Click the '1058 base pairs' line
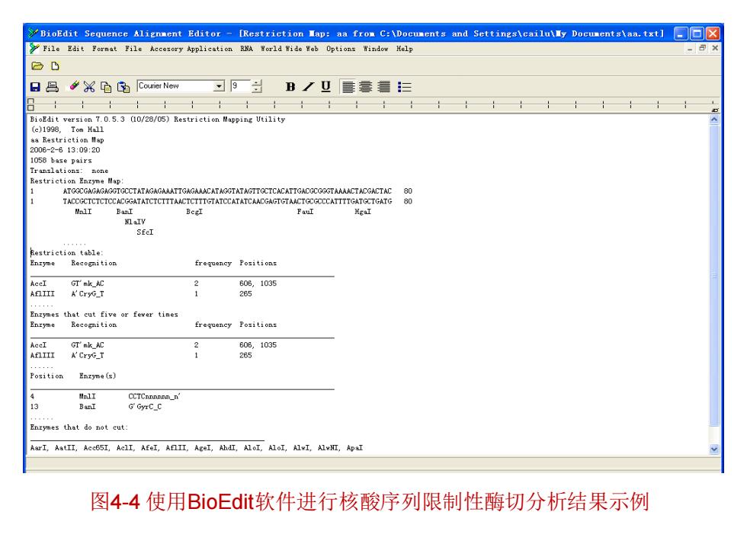The image size is (747, 560). tap(61, 161)
